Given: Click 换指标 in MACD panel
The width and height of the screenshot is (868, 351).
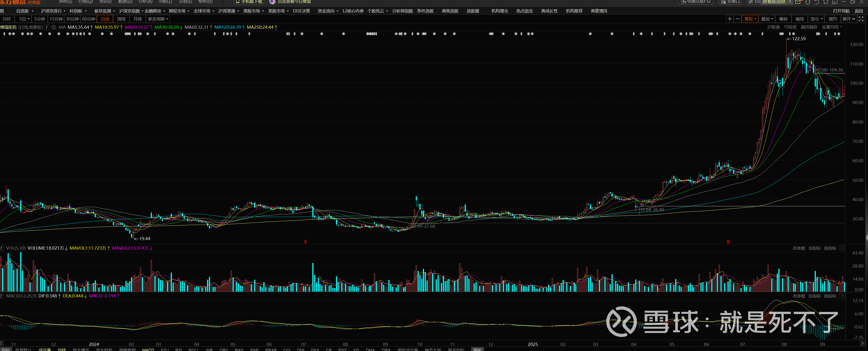Looking at the screenshot, I should (x=830, y=296).
